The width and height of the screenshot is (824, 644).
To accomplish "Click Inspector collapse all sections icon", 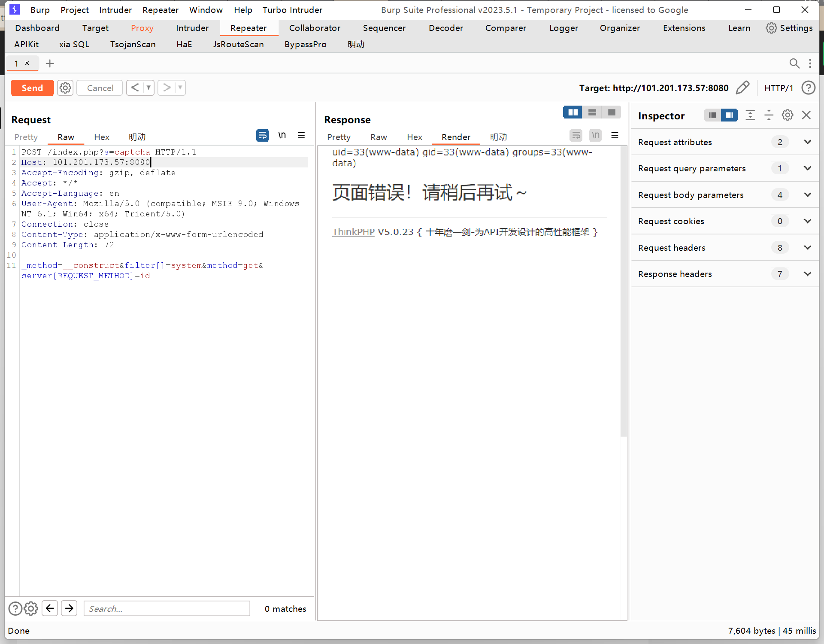I will click(769, 115).
